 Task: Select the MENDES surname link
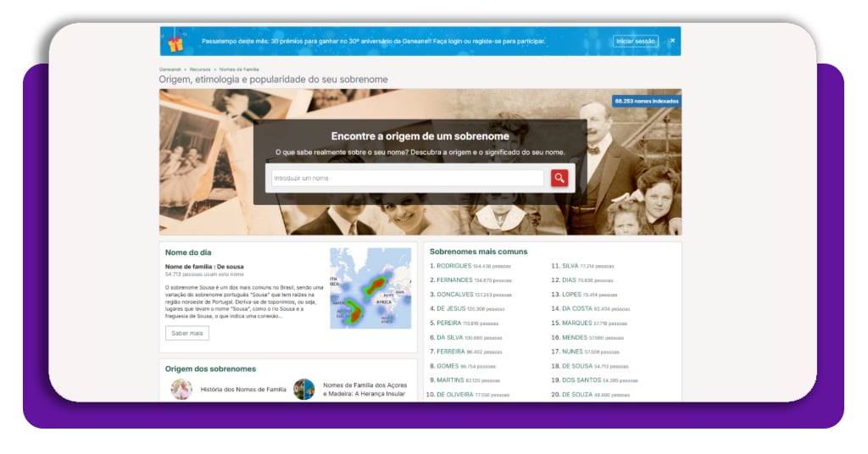[575, 337]
